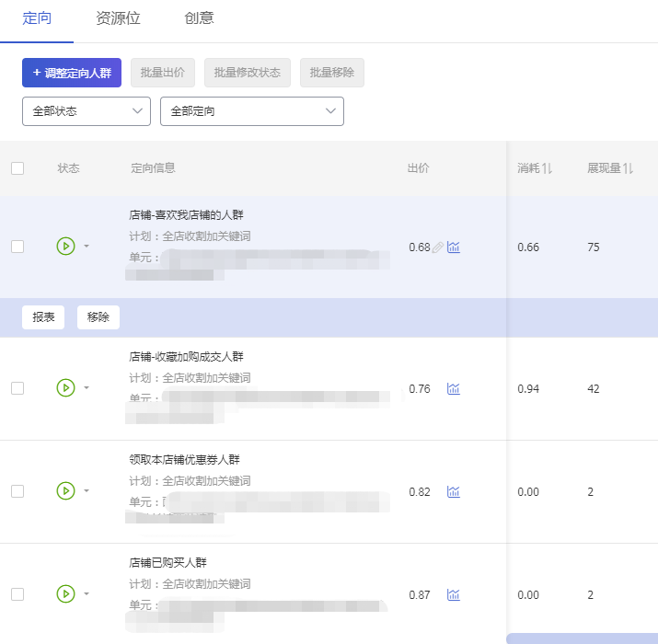658x644 pixels.
Task: Open chart icon next to bid 0.87
Action: point(453,595)
